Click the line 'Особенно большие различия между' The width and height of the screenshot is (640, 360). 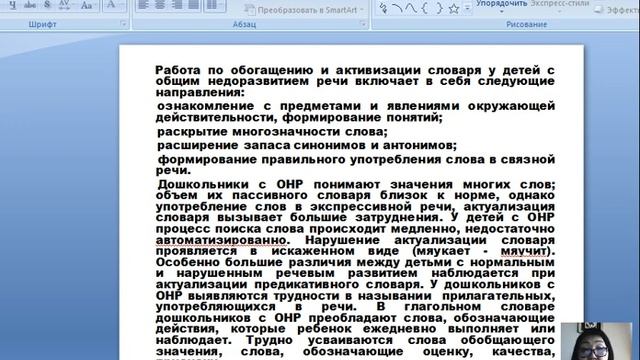[355, 262]
